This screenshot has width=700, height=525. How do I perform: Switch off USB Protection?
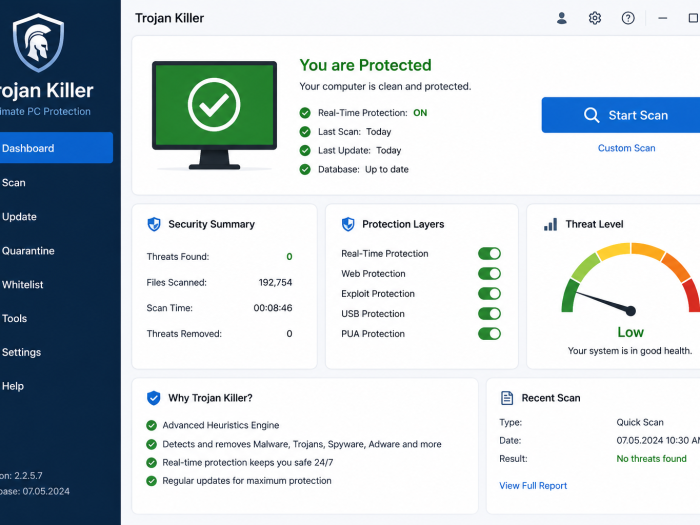489,314
